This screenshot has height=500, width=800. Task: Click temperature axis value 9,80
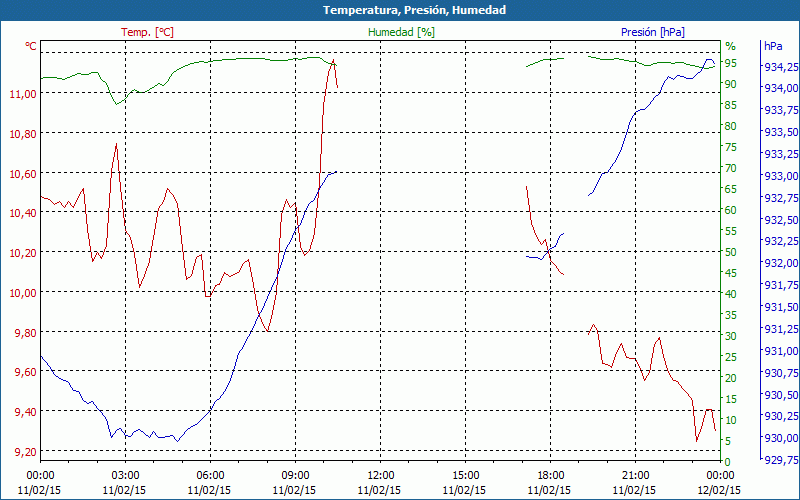[25, 333]
